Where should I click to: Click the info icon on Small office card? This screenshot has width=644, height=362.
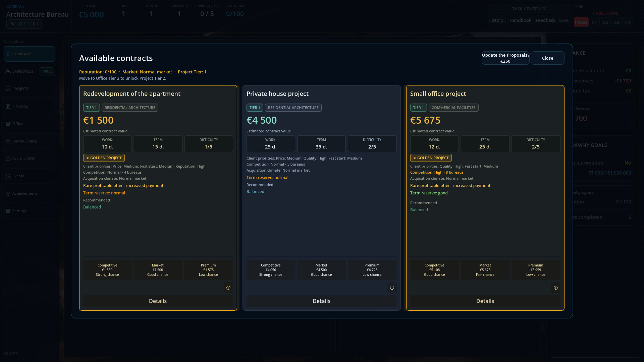pos(555,288)
